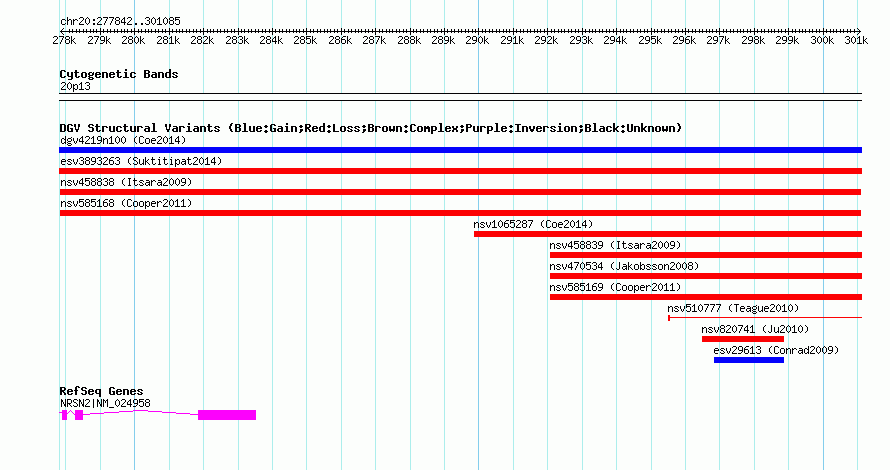Viewport: 890px width, 470px height.
Task: Select the nsv458839 red loss bar
Action: click(706, 255)
